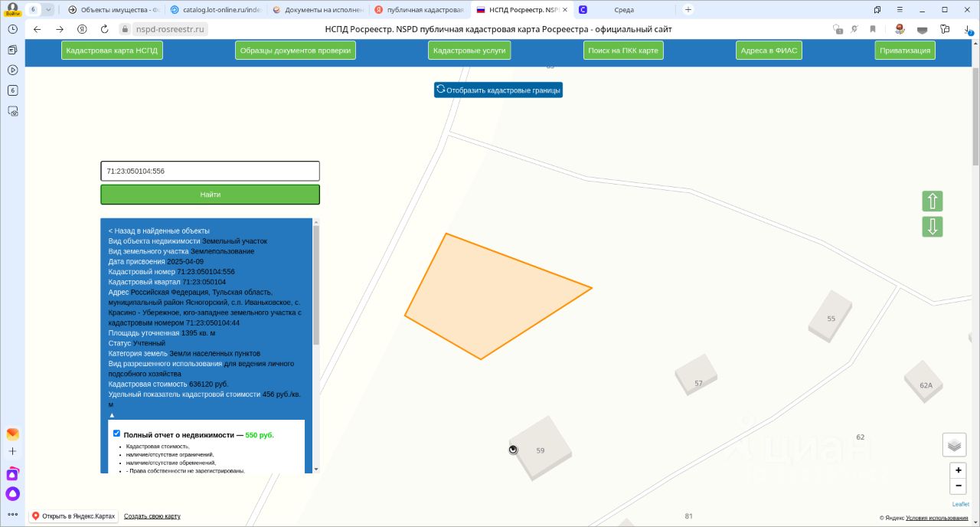Focus cadastral number search field
The width and height of the screenshot is (980, 527).
coord(210,171)
